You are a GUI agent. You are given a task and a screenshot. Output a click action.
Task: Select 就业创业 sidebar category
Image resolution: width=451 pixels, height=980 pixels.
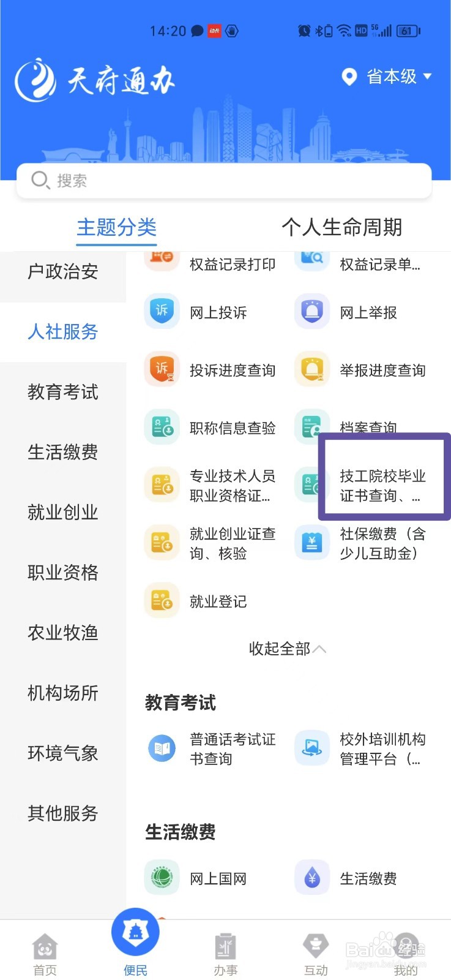pyautogui.click(x=63, y=512)
